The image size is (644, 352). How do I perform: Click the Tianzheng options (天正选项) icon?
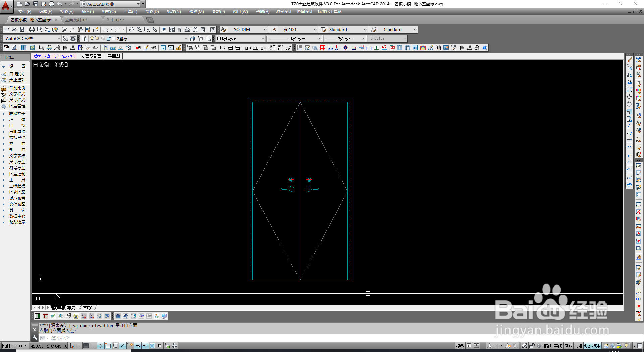tap(4, 80)
